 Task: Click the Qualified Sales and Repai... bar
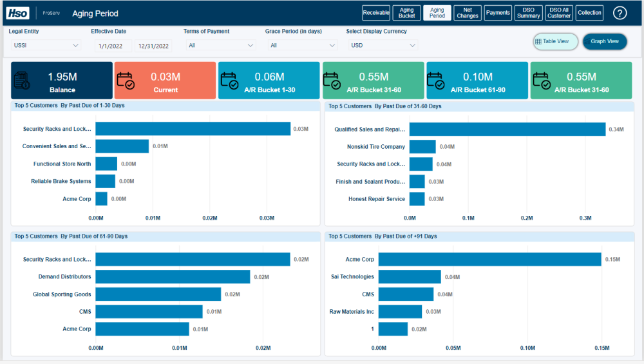pyautogui.click(x=507, y=129)
